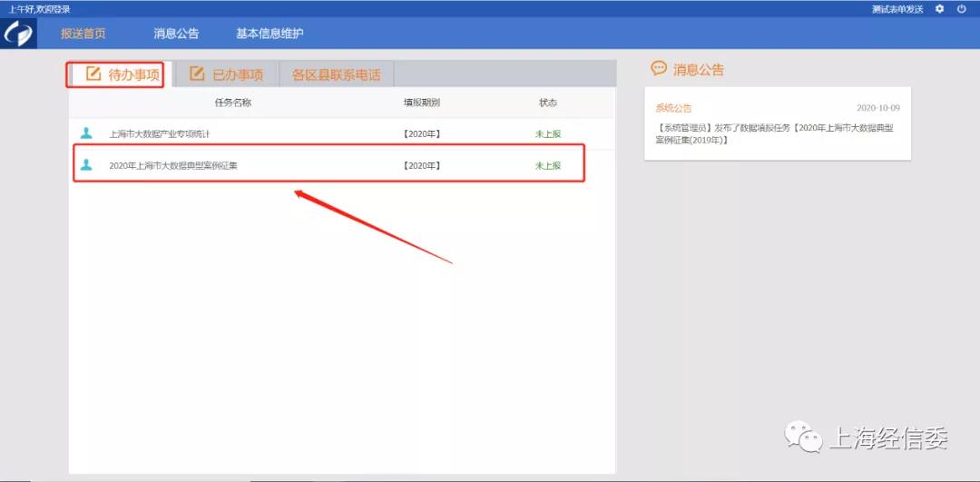
Task: Click the settings gear icon
Action: [x=939, y=9]
